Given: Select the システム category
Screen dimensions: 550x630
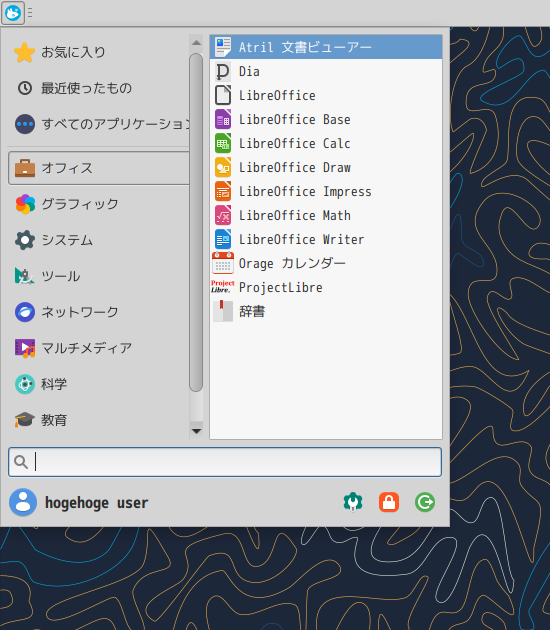Looking at the screenshot, I should [98, 240].
